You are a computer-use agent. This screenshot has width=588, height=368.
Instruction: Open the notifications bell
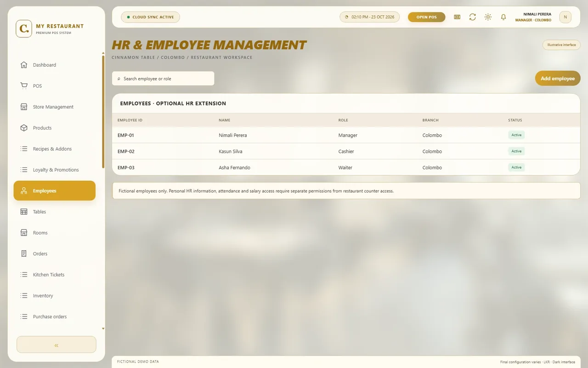tap(503, 17)
